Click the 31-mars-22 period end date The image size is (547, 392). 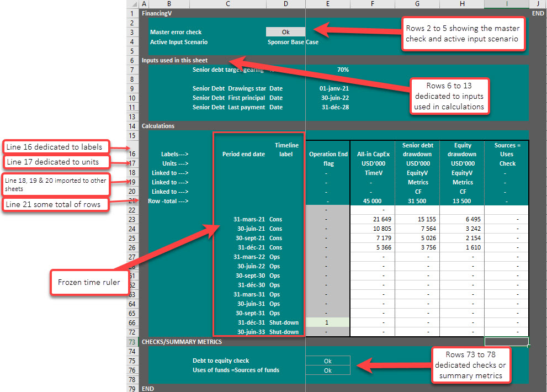click(x=249, y=257)
